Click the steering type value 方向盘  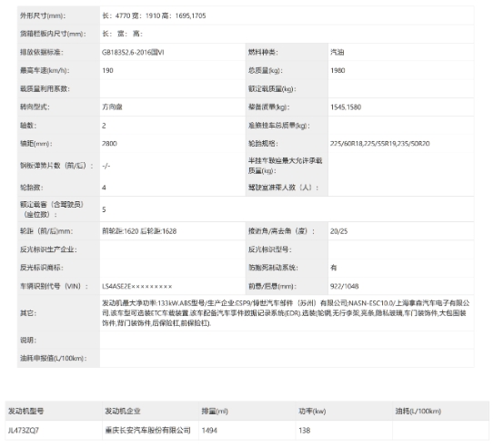(x=112, y=107)
